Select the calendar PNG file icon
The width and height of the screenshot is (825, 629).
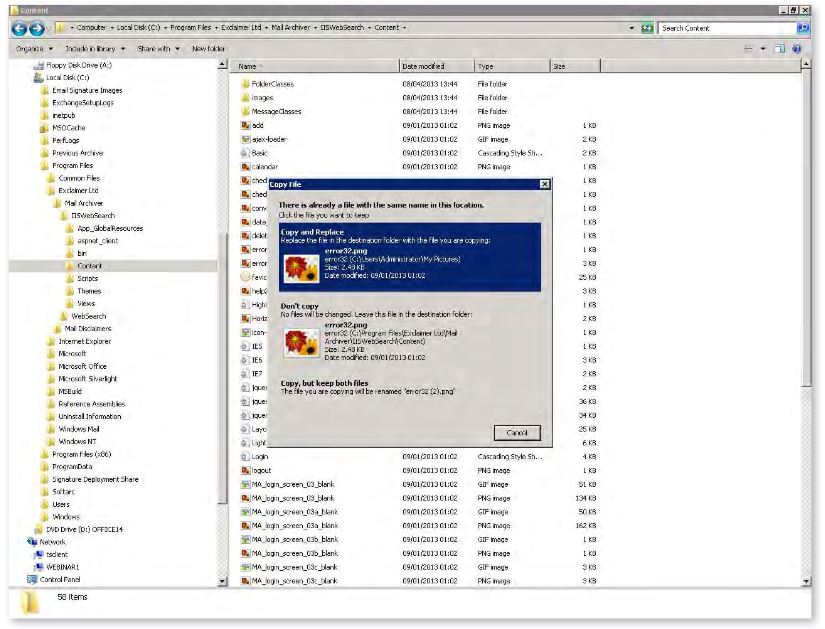tap(245, 166)
